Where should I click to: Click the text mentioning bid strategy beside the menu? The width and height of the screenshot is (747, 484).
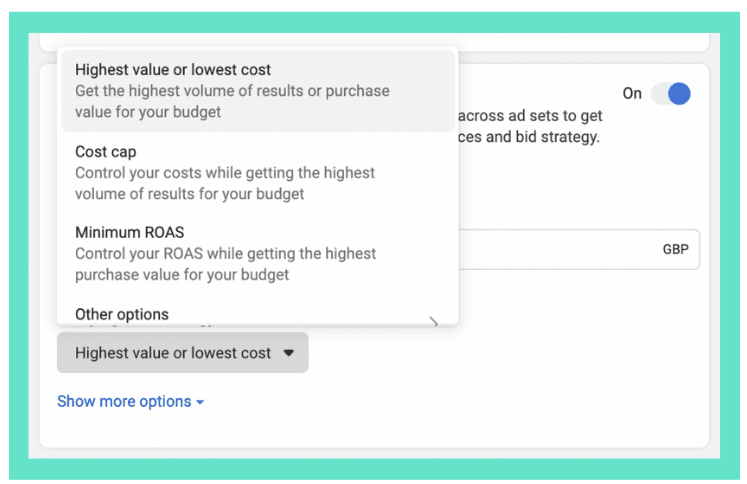pos(530,136)
